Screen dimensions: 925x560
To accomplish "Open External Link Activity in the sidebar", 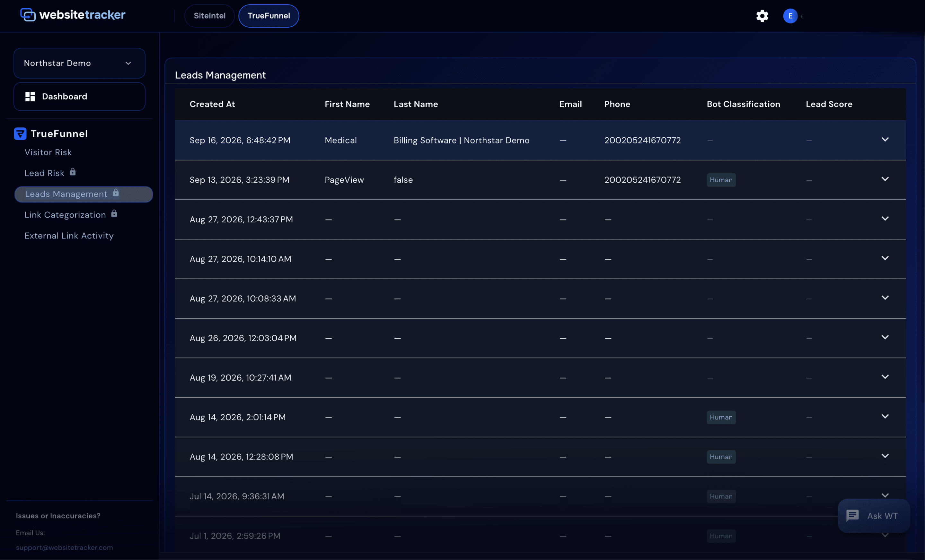I will [69, 236].
